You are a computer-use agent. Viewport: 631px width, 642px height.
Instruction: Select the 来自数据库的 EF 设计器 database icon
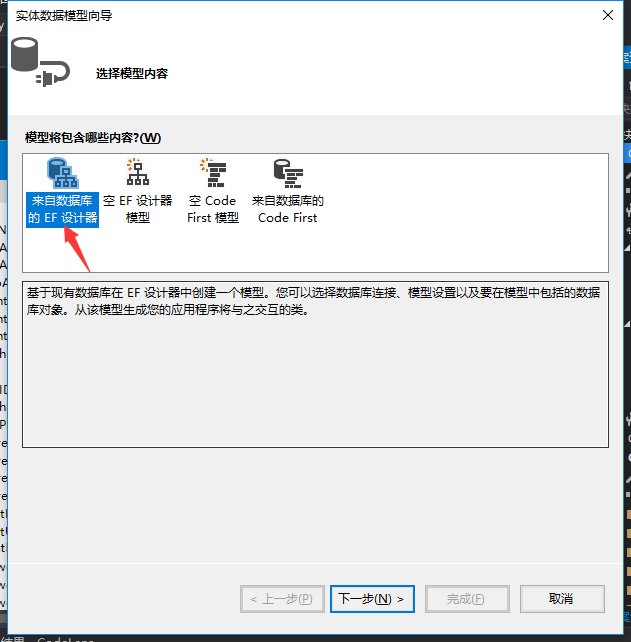(x=63, y=173)
